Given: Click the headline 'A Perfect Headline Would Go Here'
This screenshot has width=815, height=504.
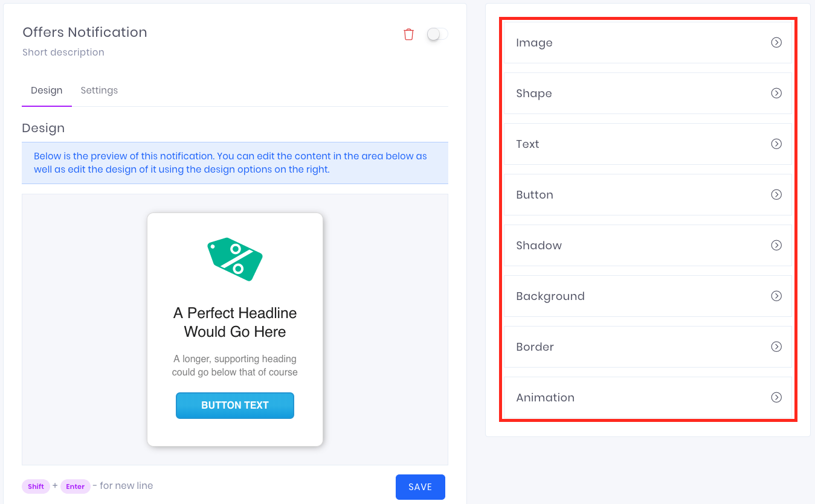Looking at the screenshot, I should 235,322.
